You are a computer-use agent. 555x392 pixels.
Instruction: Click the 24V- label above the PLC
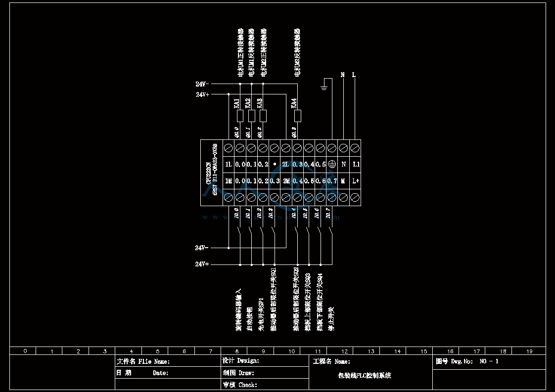202,84
